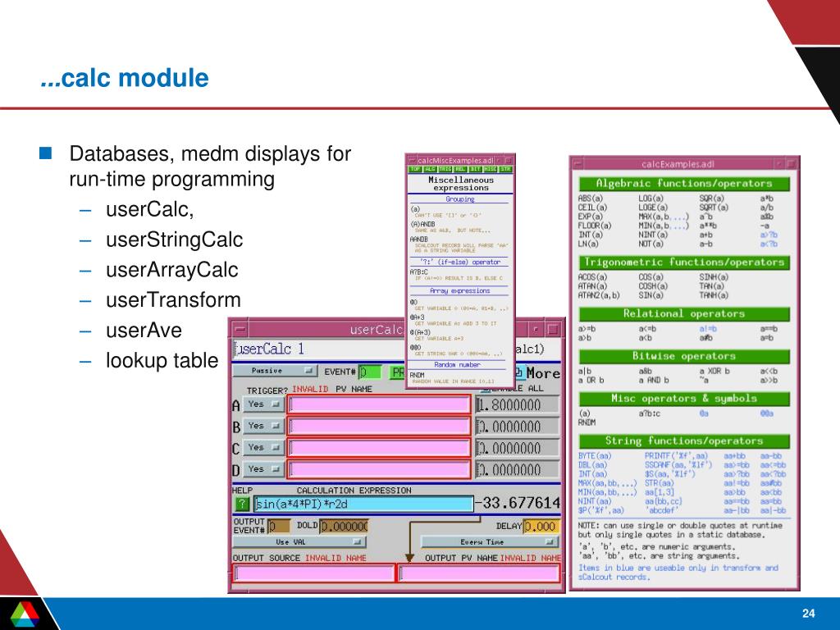Click the Random number heading
The width and height of the screenshot is (840, 630).
coord(457,365)
